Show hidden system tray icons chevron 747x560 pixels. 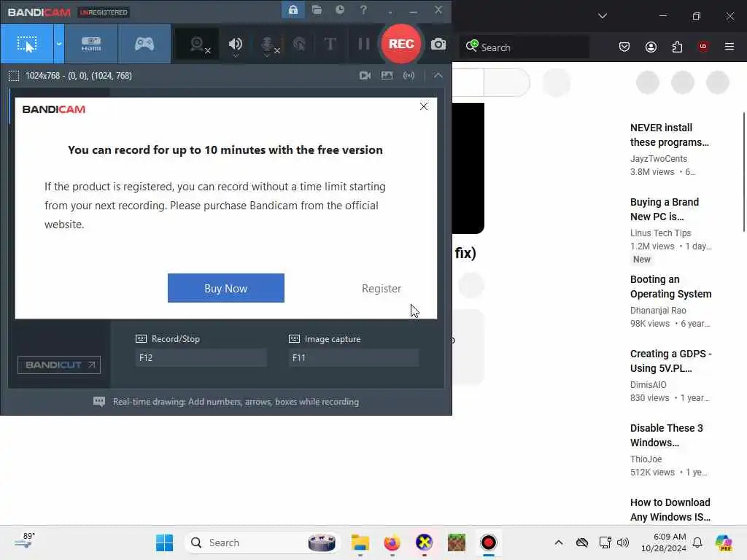coord(559,542)
